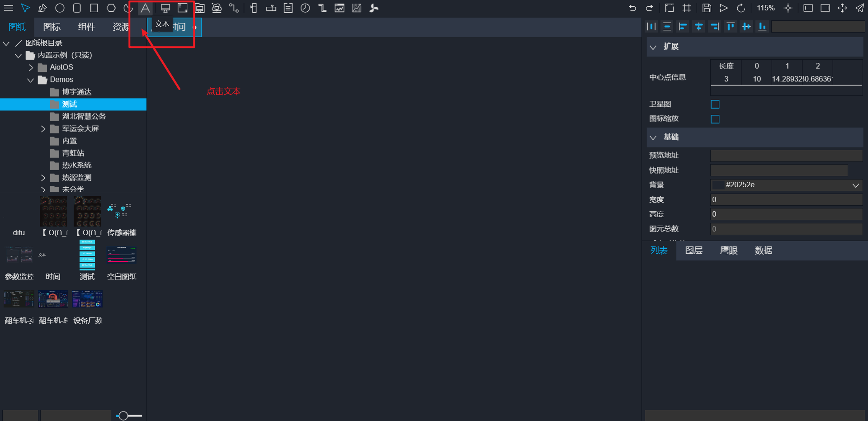Image resolution: width=868 pixels, height=421 pixels.
Task: Toggle the grid icon in toolbar
Action: coord(687,8)
